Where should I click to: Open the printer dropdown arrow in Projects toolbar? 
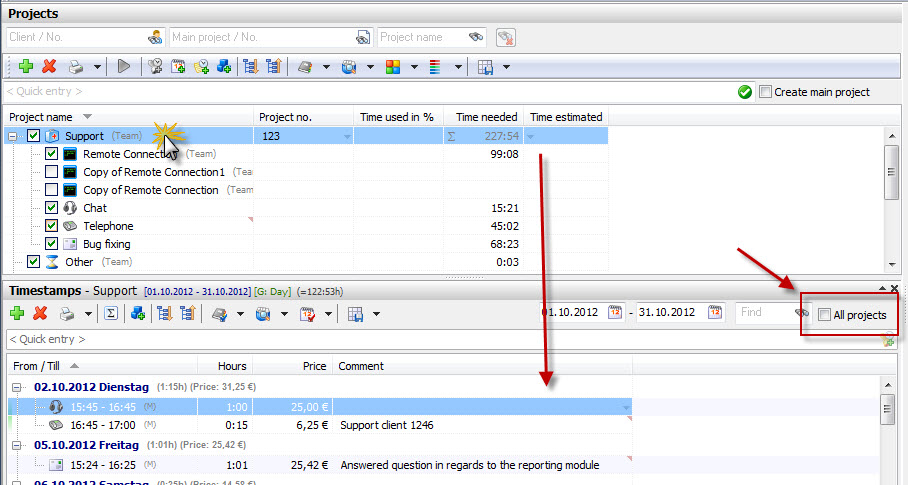(x=97, y=67)
